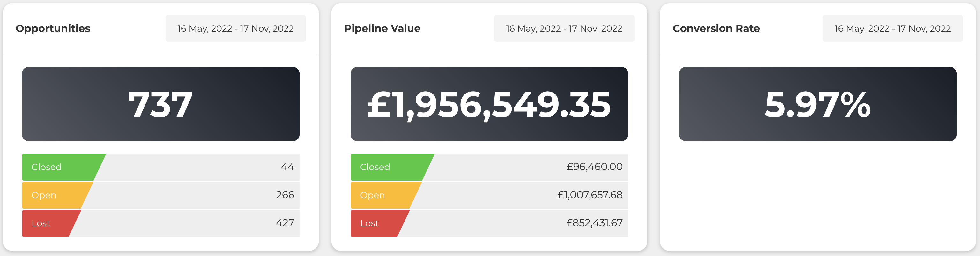Open the Opportunities date range picker
This screenshot has height=256, width=980.
point(235,28)
